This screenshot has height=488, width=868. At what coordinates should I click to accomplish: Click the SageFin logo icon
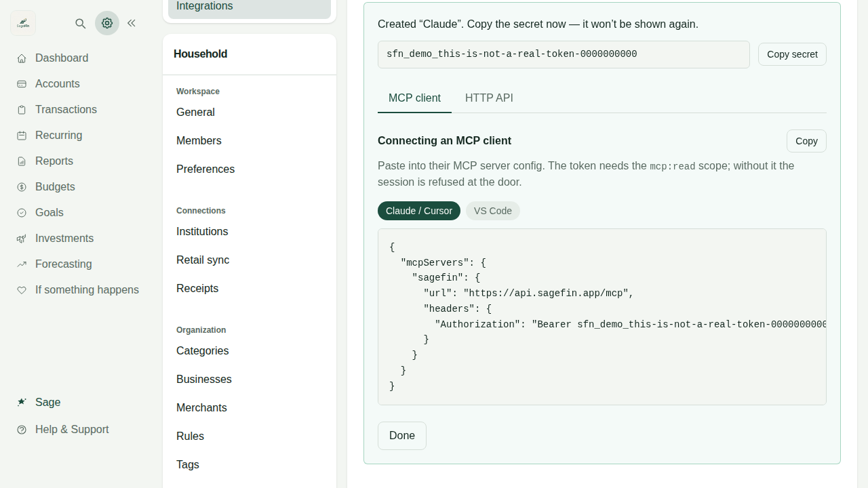pyautogui.click(x=23, y=23)
